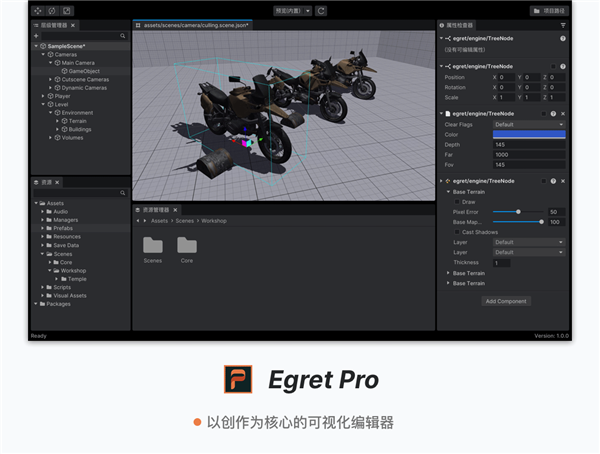This screenshot has width=600, height=454.
Task: Click the Pixel Error slider handle
Action: [518, 212]
